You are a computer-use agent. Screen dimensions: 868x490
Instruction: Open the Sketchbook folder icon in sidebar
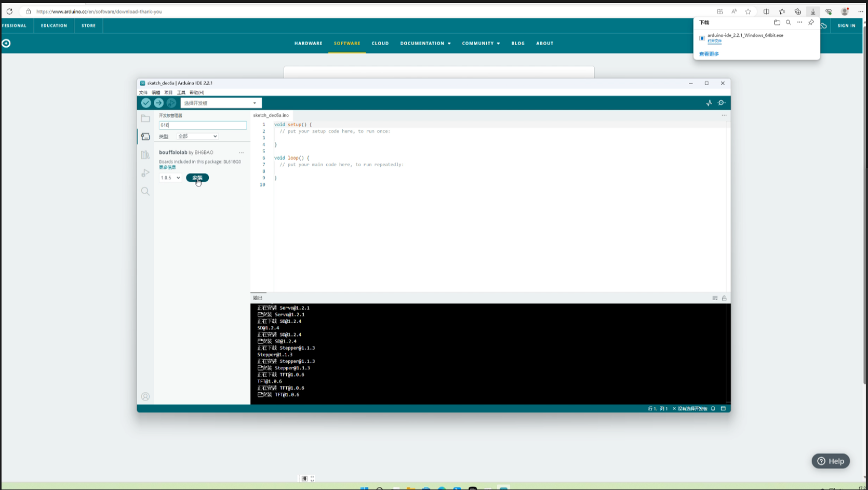click(x=146, y=119)
